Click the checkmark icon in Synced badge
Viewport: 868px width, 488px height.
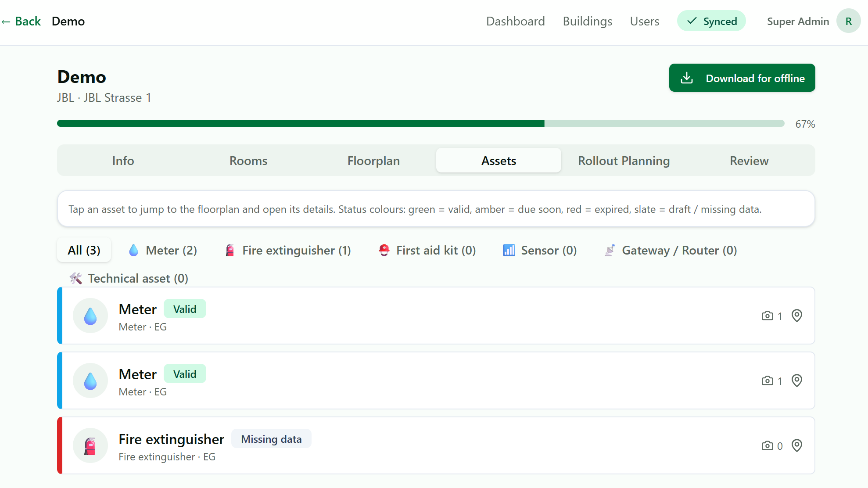pos(692,21)
